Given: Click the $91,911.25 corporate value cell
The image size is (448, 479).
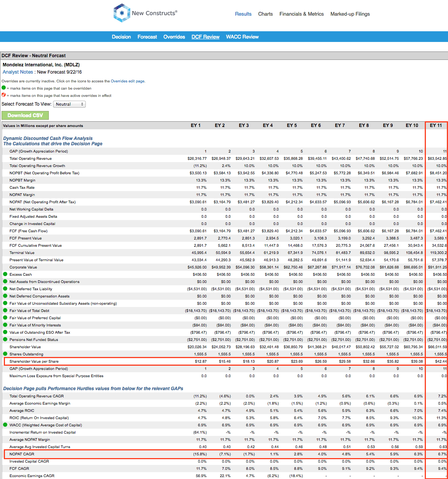Looking at the screenshot, I should tap(437, 267).
